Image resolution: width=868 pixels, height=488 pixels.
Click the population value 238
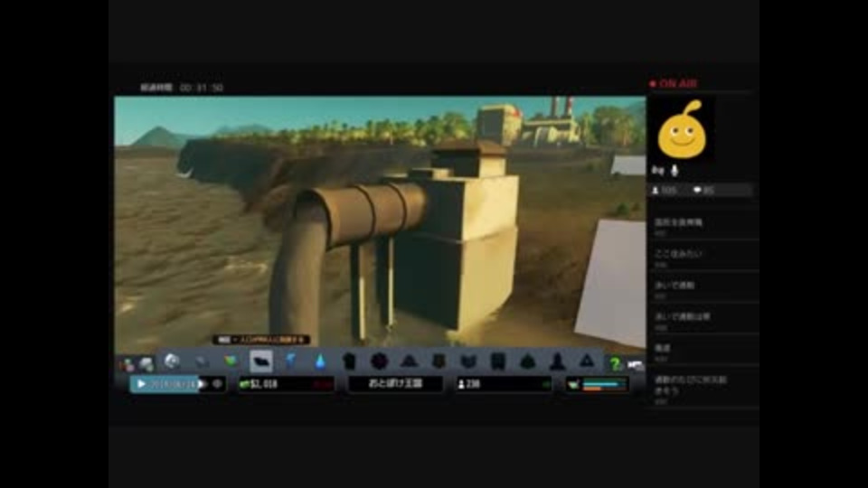473,384
